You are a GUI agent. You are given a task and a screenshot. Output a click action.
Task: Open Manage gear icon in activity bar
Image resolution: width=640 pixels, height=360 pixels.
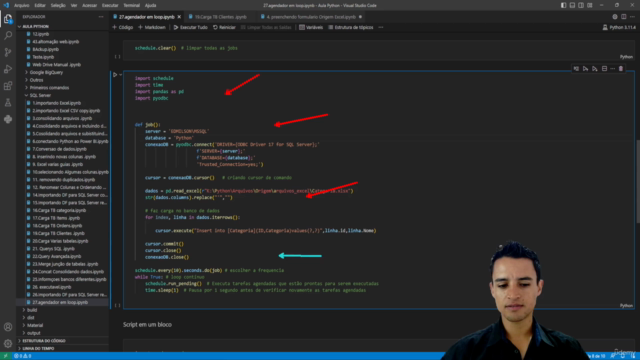click(8, 344)
